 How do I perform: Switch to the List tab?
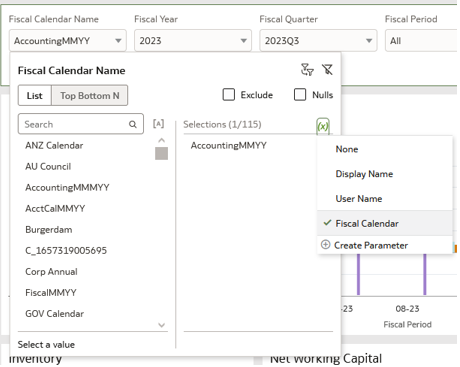35,96
